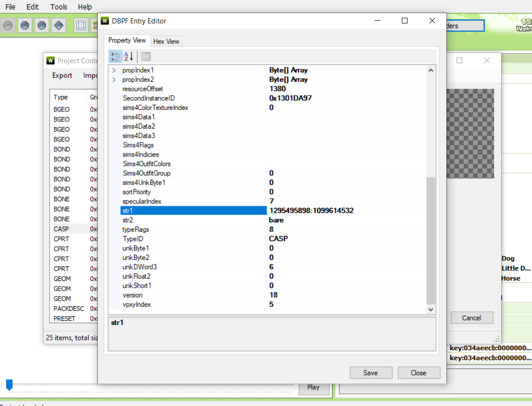Click the blue octagon toolbar icon
Screen dimensions: 532x406
[25, 25]
